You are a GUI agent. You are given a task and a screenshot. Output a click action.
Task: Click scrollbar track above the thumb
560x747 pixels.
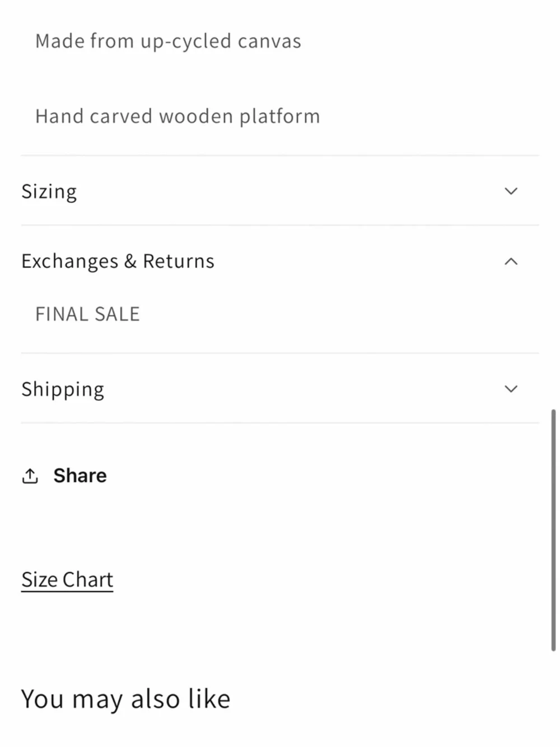(x=553, y=205)
